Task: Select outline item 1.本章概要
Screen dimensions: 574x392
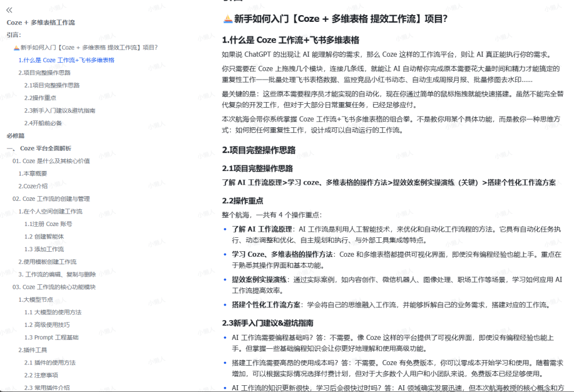Action: point(33,174)
